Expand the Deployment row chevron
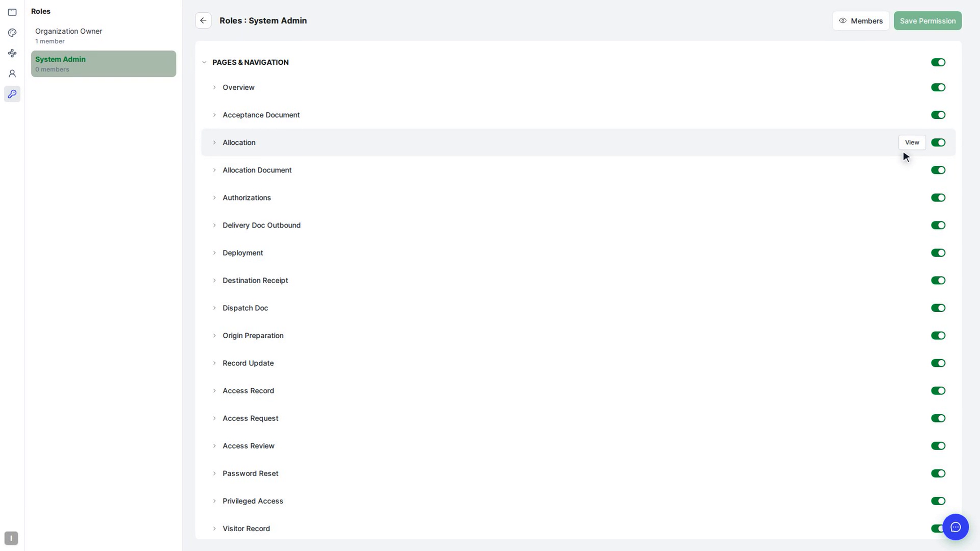Screen dimensions: 980x551 pyautogui.click(x=214, y=253)
